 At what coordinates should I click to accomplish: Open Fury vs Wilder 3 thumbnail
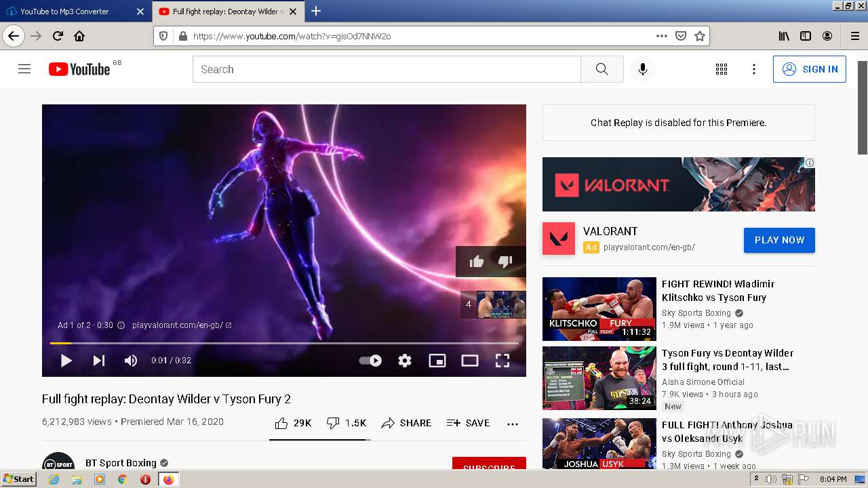[599, 378]
